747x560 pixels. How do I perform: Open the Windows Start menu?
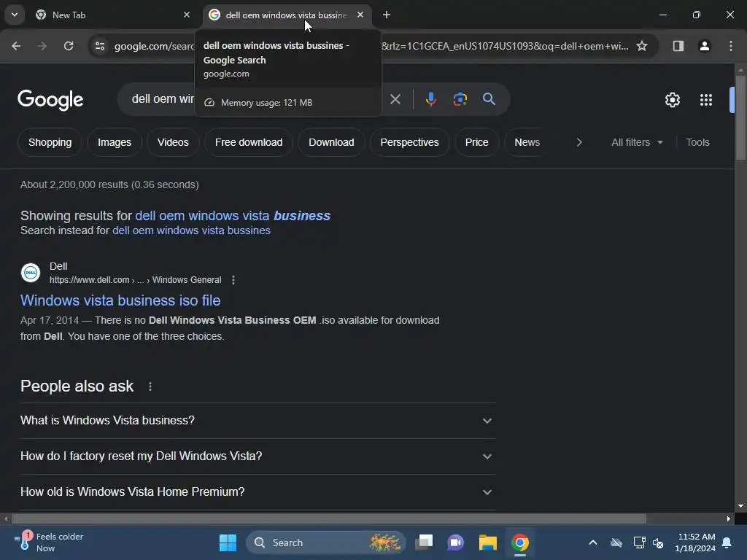coord(228,542)
